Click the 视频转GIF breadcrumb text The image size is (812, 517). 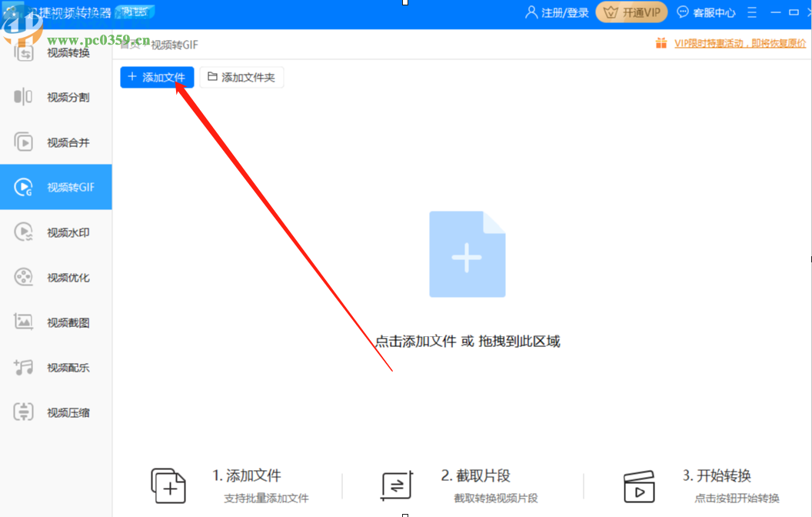(x=175, y=45)
